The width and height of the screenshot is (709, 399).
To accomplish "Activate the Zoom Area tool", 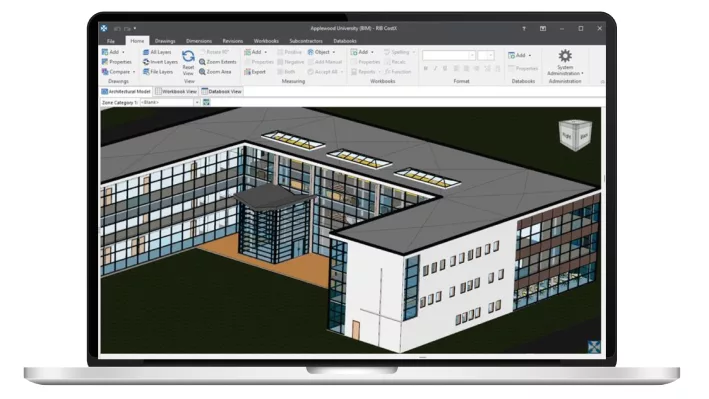I will pos(215,72).
